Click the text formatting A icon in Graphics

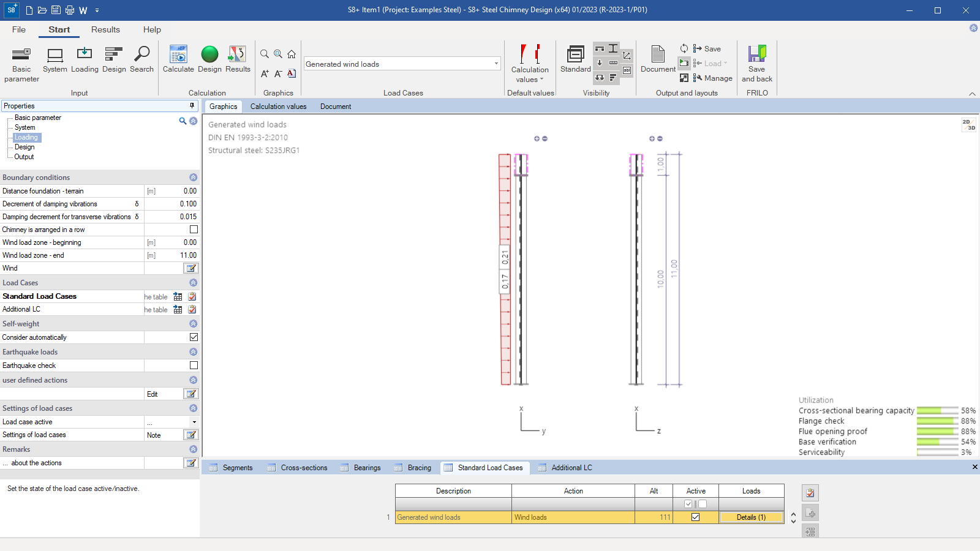tap(292, 73)
